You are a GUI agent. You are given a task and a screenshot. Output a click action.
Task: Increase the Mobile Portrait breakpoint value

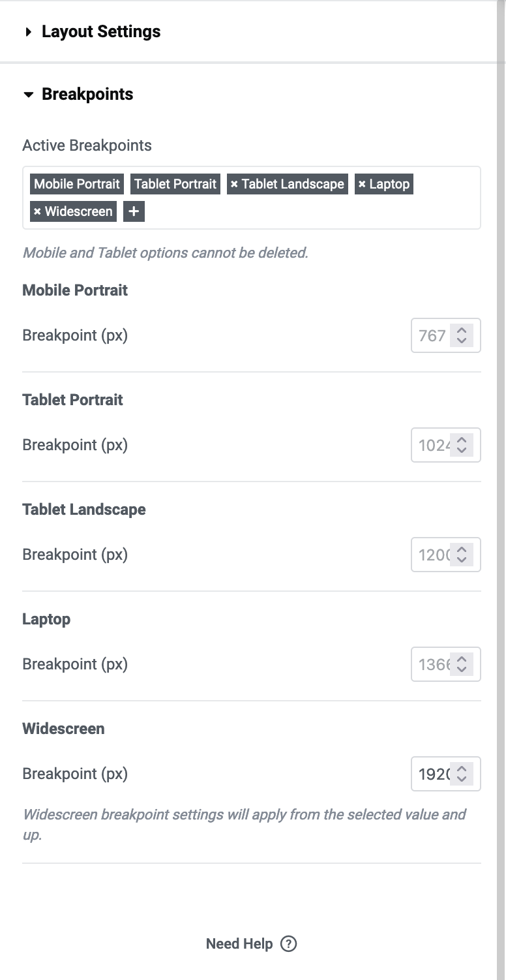[x=462, y=330]
